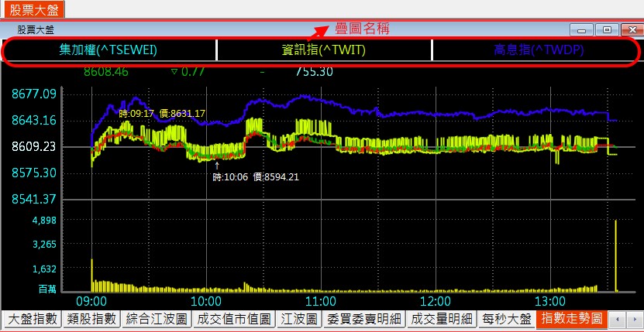Screen dimensions: 644x332
Task: Open the 成交量明細 tab
Action: point(441,319)
